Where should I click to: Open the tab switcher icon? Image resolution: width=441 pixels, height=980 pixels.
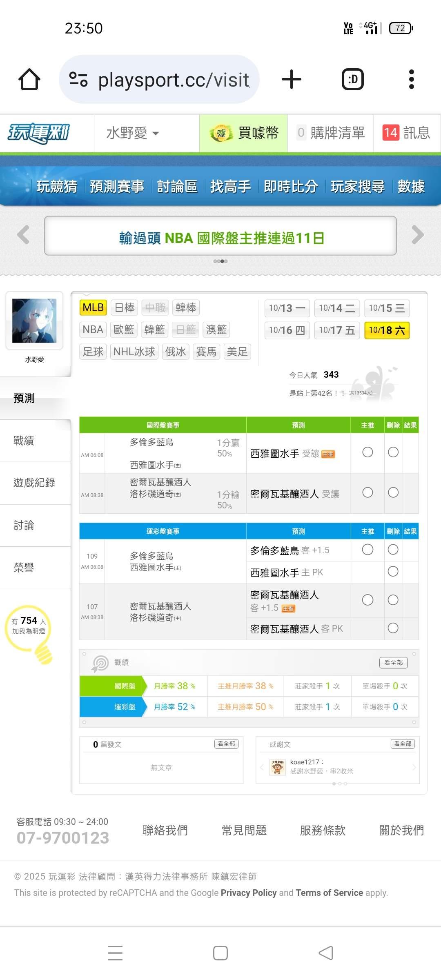click(353, 79)
